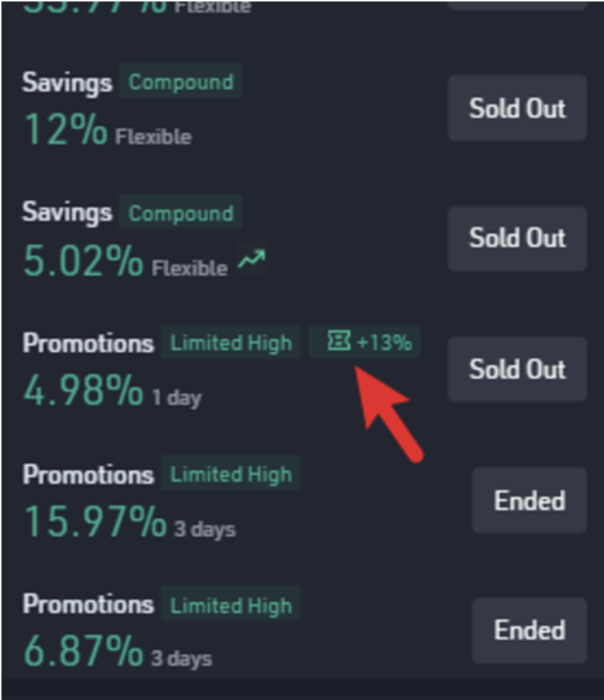Open the +13% bonus coupon badge
The width and height of the screenshot is (604, 700).
365,342
